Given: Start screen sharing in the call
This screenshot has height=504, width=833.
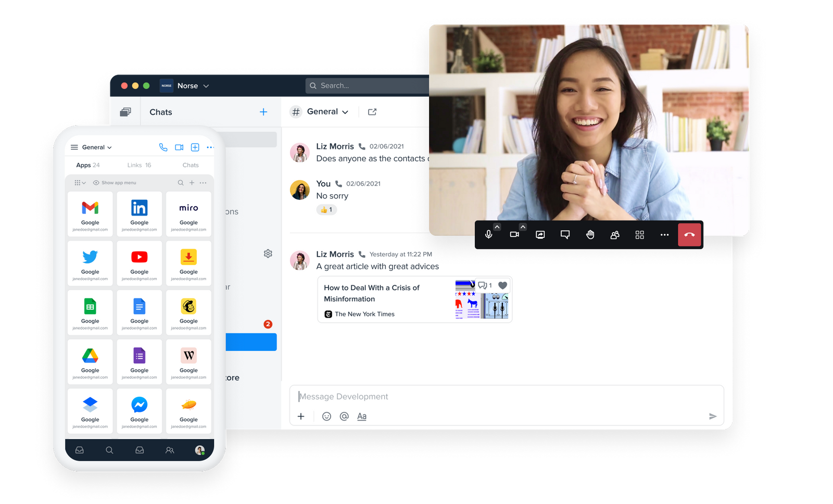Looking at the screenshot, I should coord(540,234).
